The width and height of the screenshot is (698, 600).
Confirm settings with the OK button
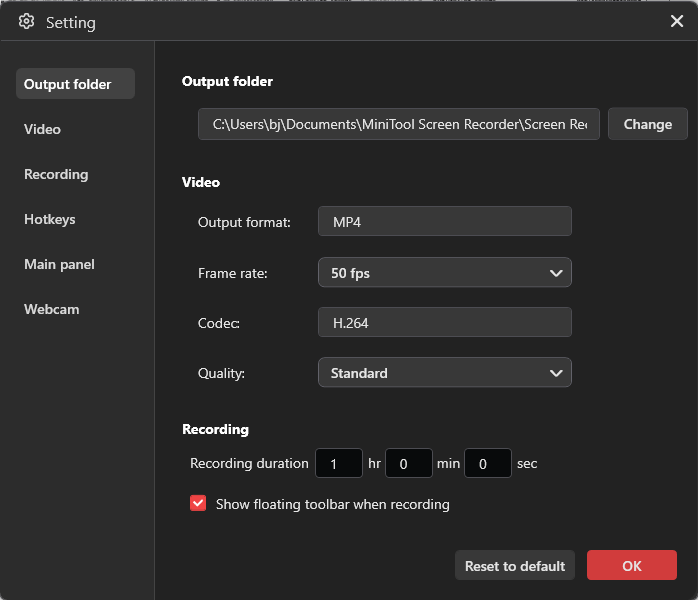tap(631, 565)
